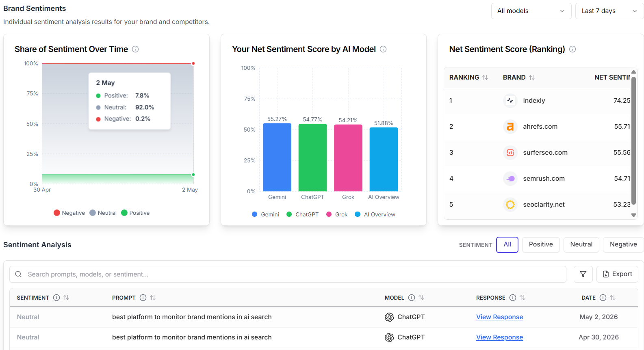Click info icon next to PROMPT column
Viewport: 644px width, 350px height.
click(x=143, y=298)
